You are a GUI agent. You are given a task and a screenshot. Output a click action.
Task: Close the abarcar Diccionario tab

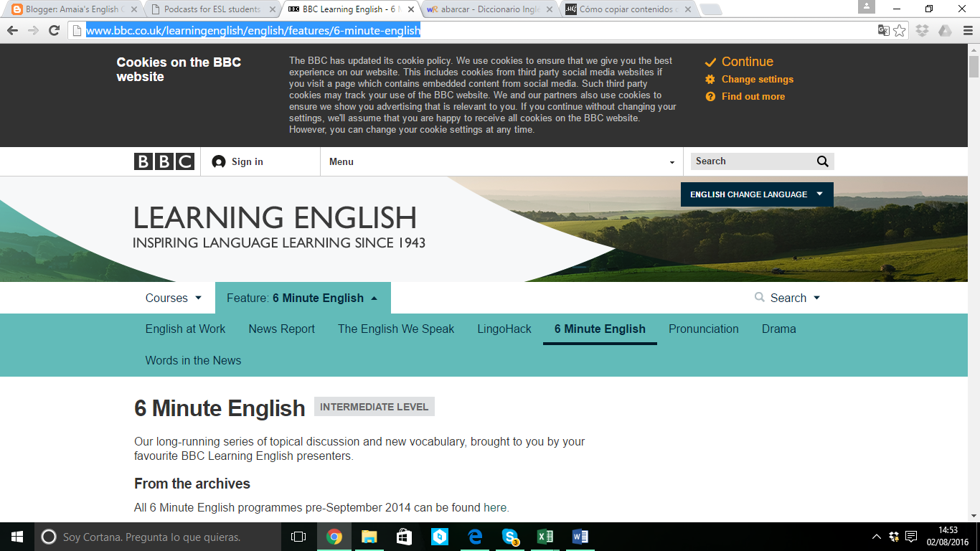pos(550,9)
